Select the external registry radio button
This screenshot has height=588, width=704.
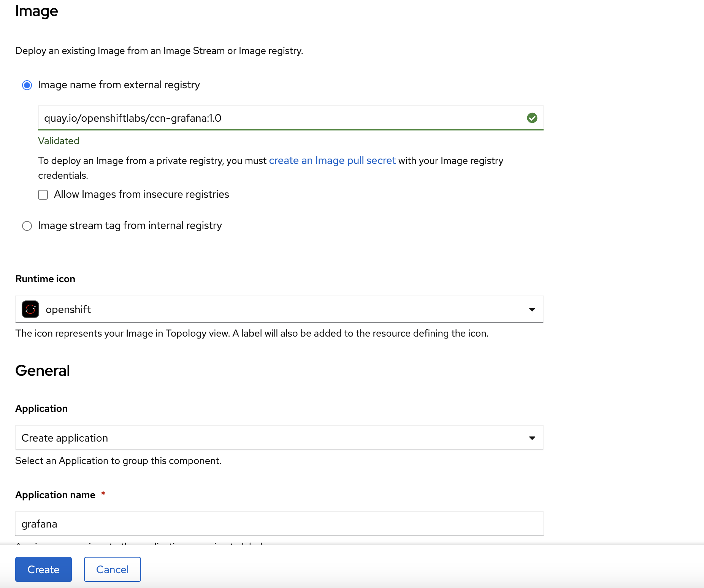[27, 85]
